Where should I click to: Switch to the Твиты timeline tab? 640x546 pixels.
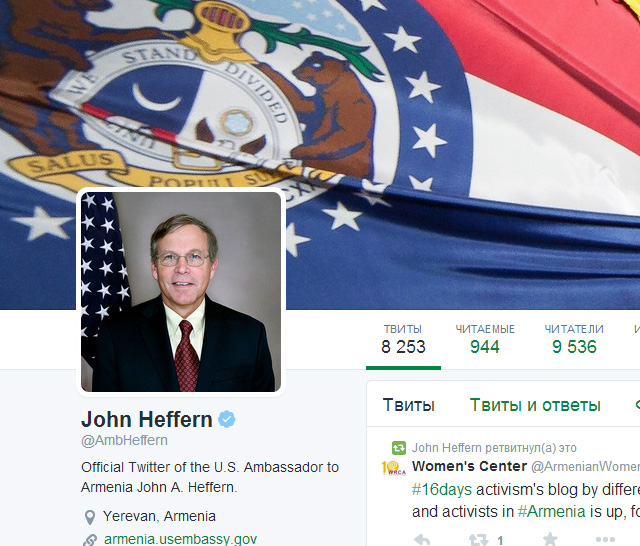(x=409, y=405)
